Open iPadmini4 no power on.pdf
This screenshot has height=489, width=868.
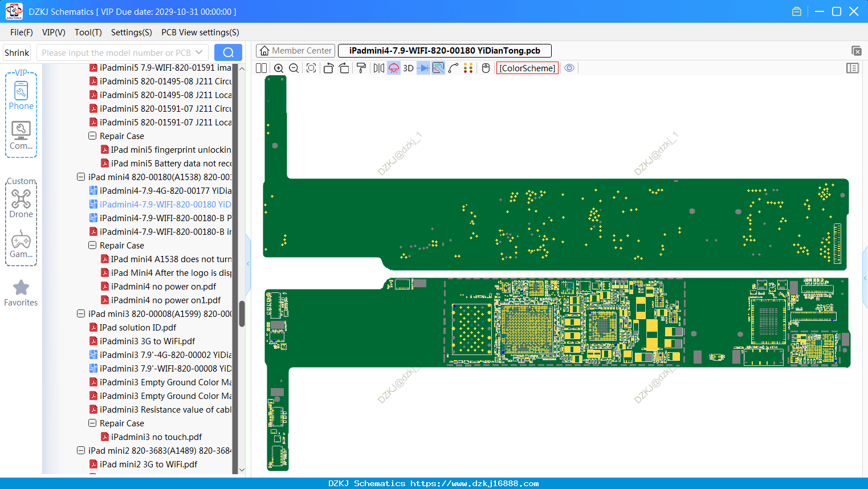[x=158, y=287]
